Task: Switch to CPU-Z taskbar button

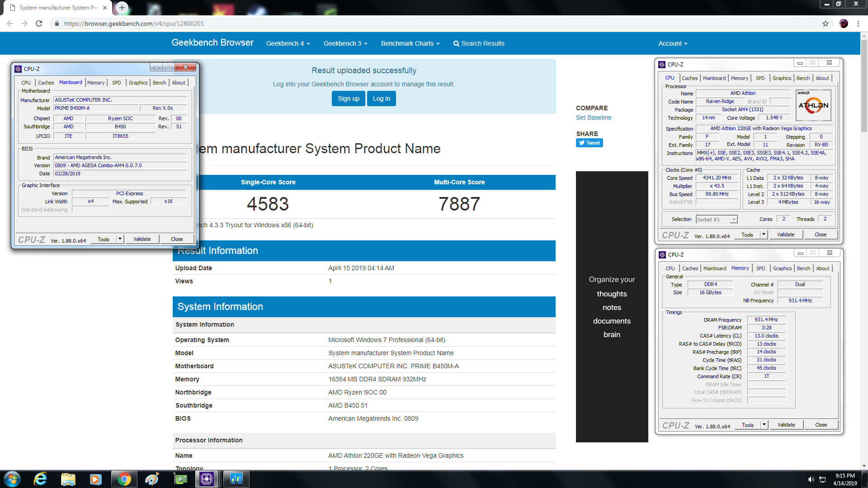Action: pos(207,479)
